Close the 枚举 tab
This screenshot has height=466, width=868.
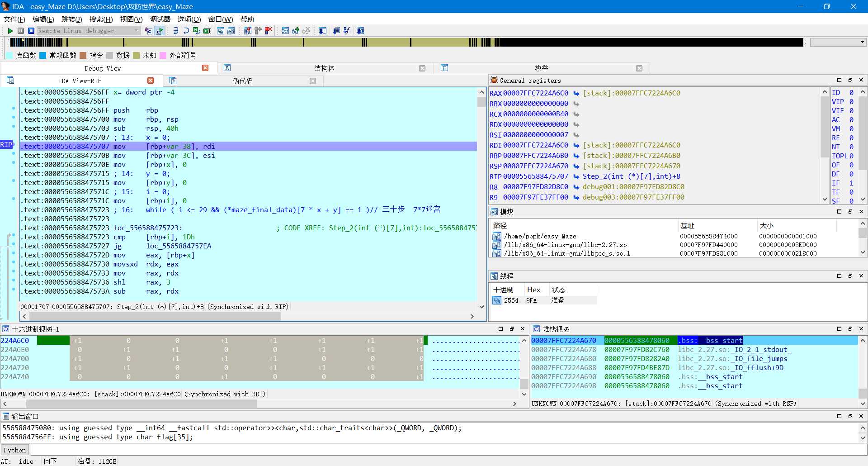(639, 68)
